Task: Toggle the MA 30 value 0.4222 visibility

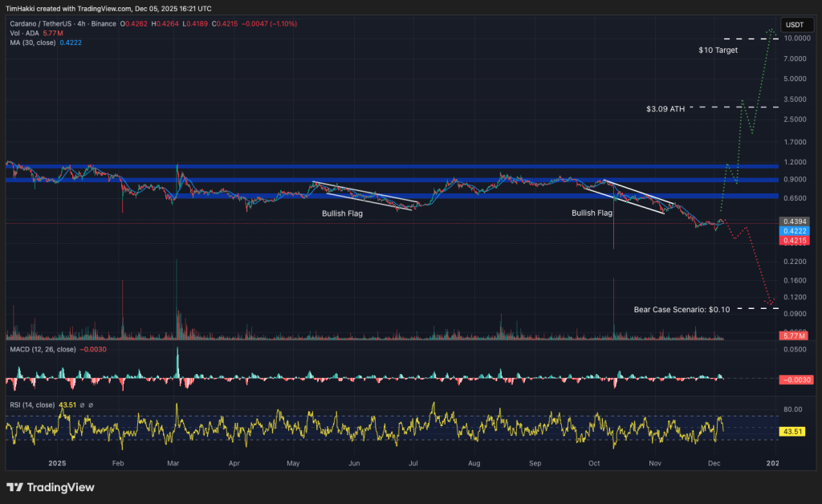Action: (71, 42)
